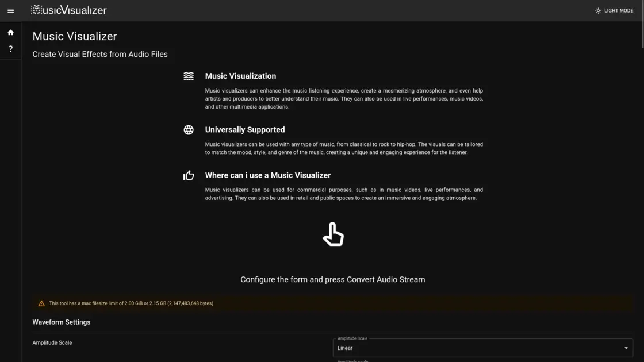Click the sun icon next to Light Mode
This screenshot has height=362, width=644.
tap(597, 10)
